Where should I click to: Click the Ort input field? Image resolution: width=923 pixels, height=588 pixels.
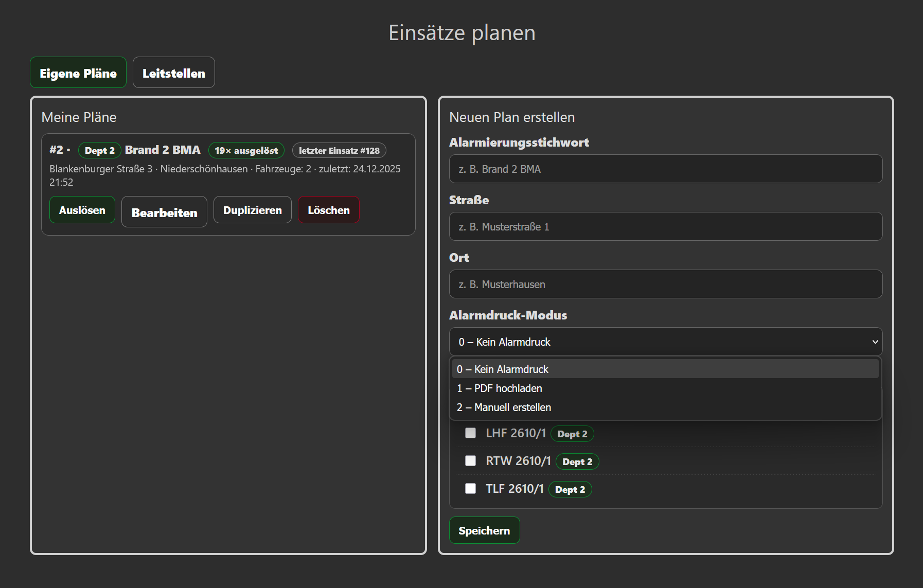(666, 284)
